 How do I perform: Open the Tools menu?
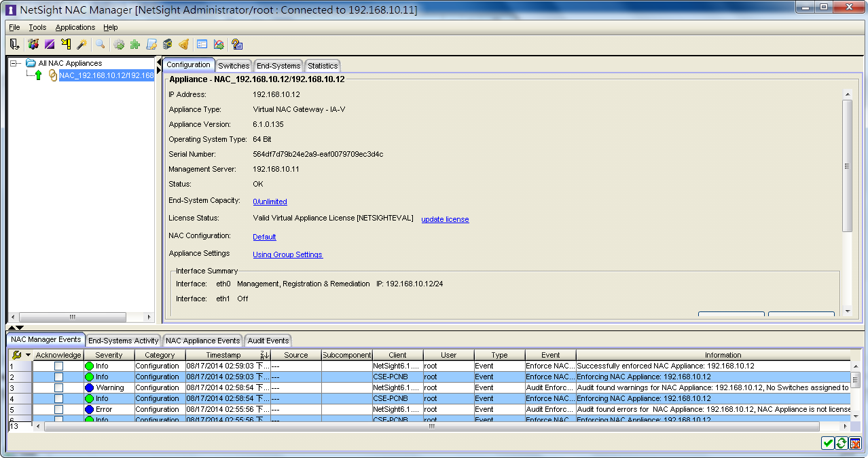37,27
